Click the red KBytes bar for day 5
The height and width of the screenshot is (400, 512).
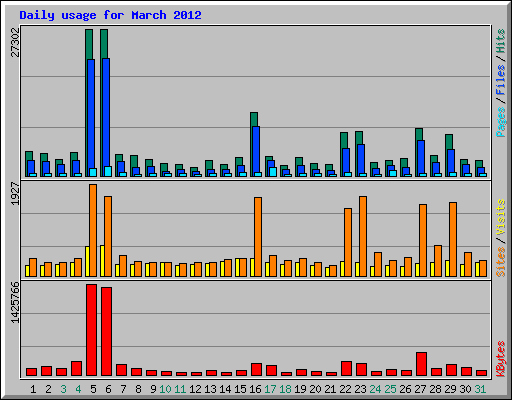[91, 330]
